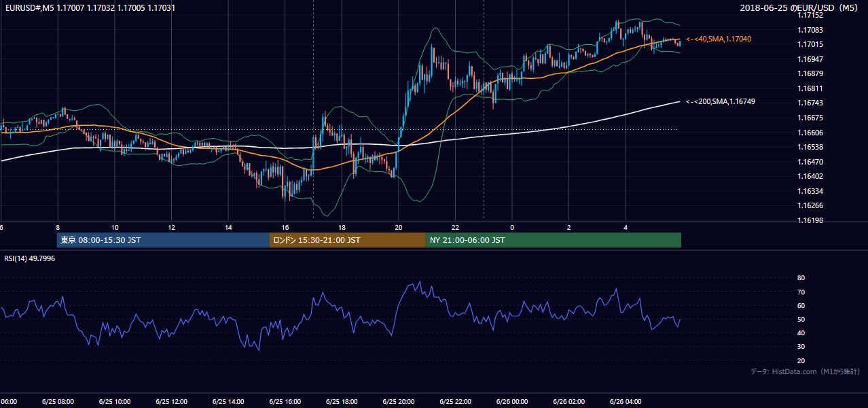
Task: Click hour tick 14 under the price chart
Action: tap(228, 228)
